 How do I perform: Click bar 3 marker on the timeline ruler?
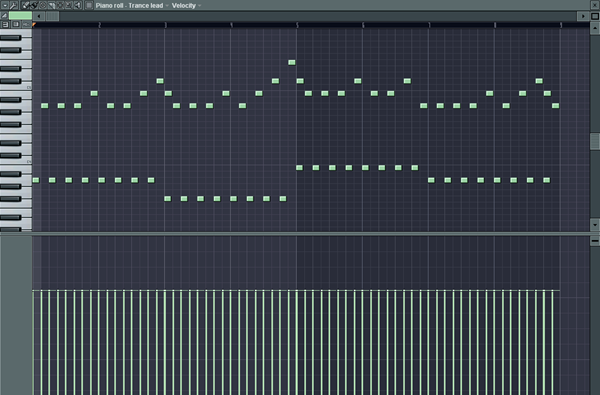coord(165,25)
